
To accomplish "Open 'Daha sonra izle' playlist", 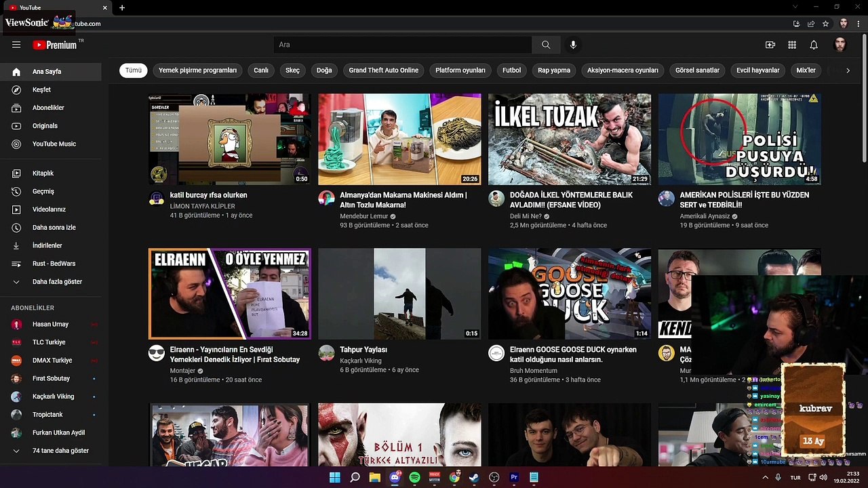I will pyautogui.click(x=51, y=227).
